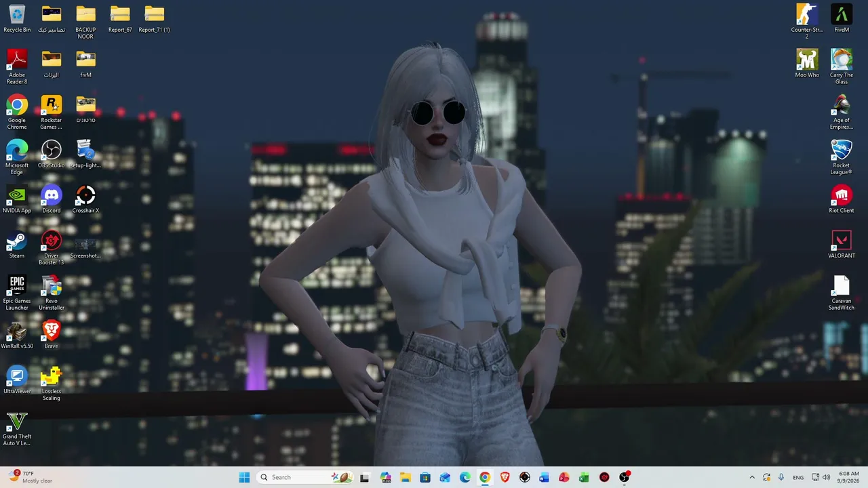The width and height of the screenshot is (868, 488).
Task: Select the Age of Empires shortcut
Action: click(842, 112)
